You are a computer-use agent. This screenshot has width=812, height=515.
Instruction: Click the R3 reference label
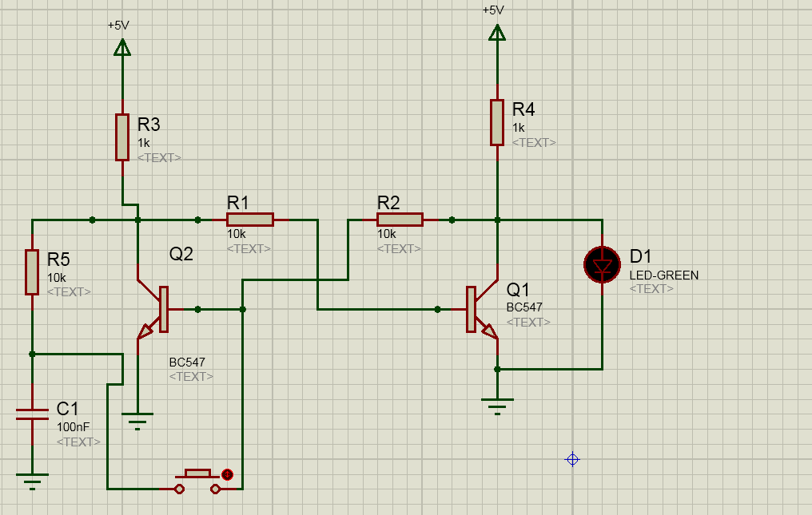coord(149,125)
